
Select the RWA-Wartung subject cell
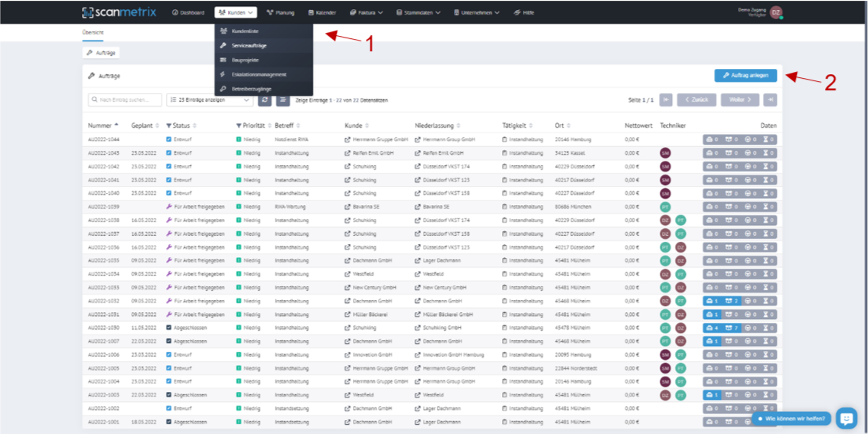coord(290,207)
